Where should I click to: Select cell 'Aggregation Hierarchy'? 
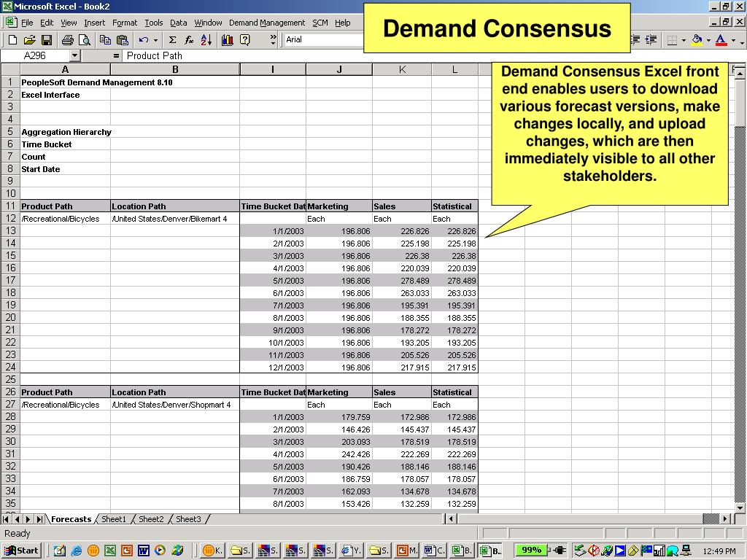tap(66, 132)
